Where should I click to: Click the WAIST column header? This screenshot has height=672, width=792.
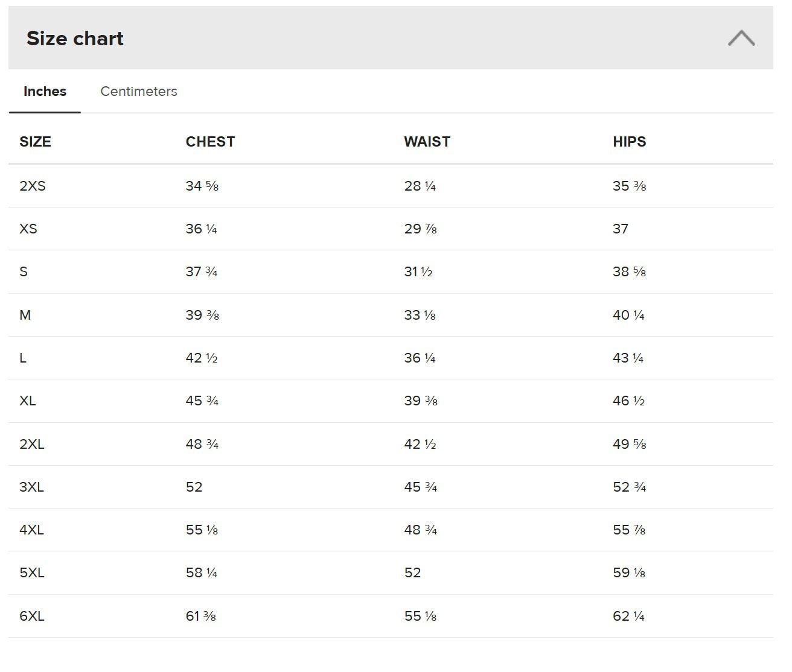point(427,142)
